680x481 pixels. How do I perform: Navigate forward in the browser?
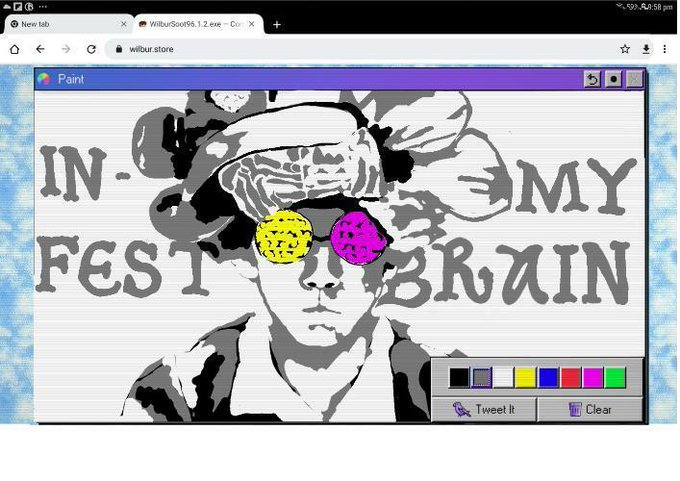66,49
